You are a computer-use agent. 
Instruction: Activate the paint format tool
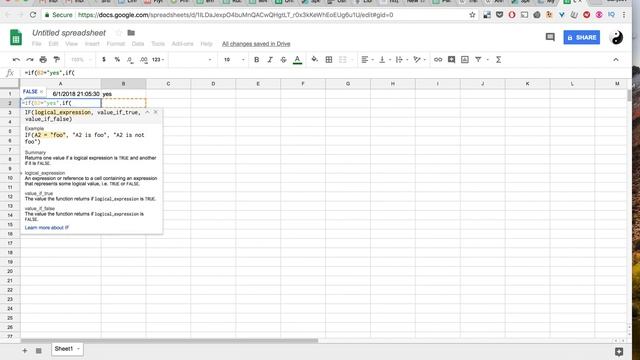(56, 60)
